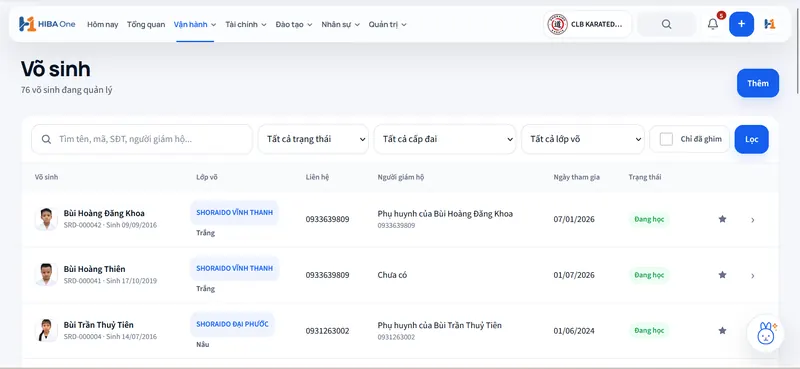Click name Bùi Hoàng Thiên

94,269
